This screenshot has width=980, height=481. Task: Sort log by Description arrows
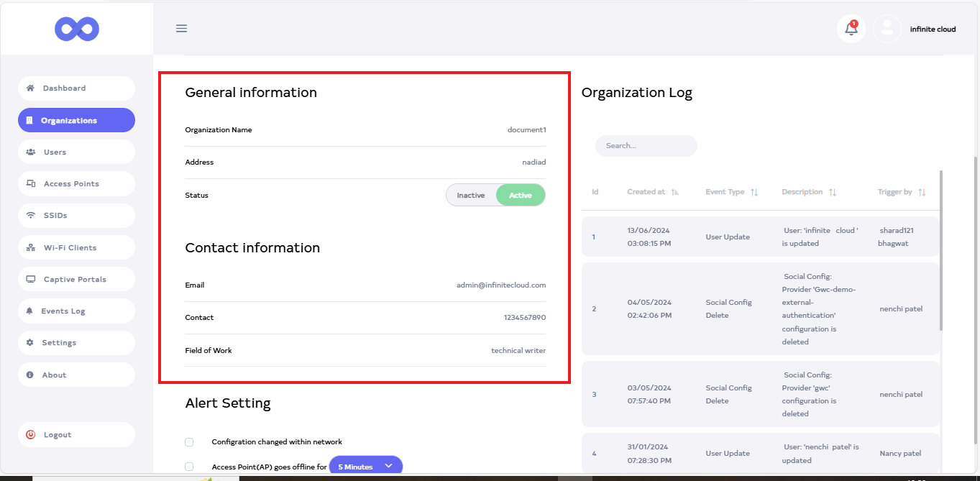[x=833, y=193]
